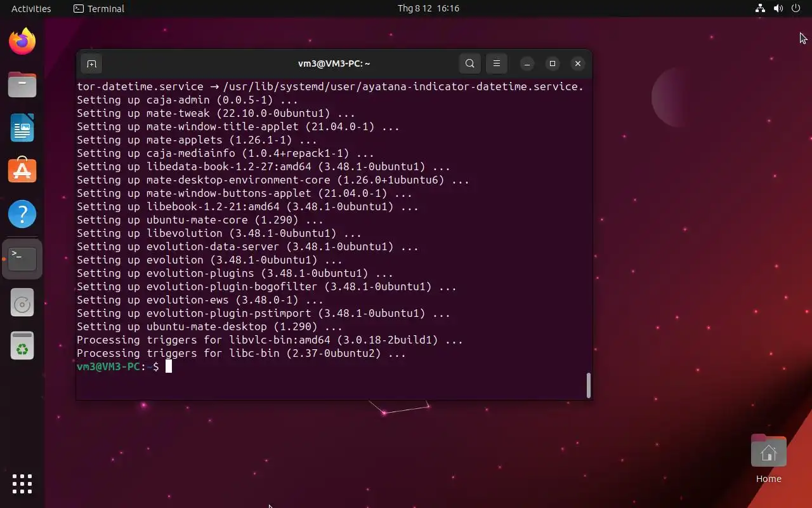Click the 'evolution-plugin-pstimport' line

263,313
